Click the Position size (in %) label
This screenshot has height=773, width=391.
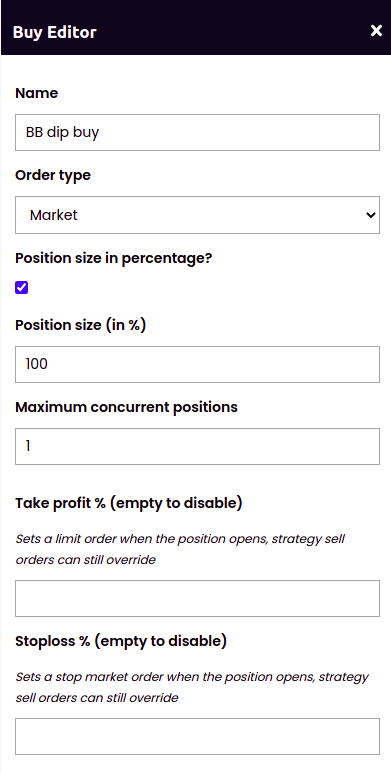(x=81, y=325)
